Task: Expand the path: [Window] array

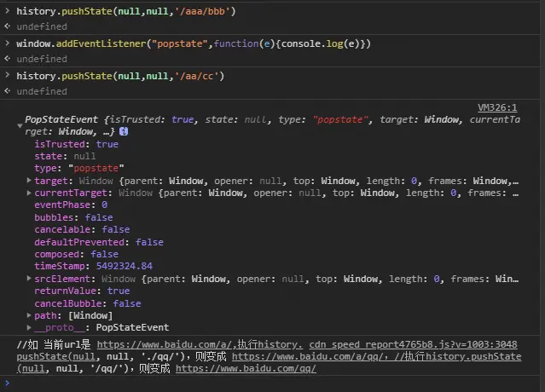Action: [x=29, y=315]
